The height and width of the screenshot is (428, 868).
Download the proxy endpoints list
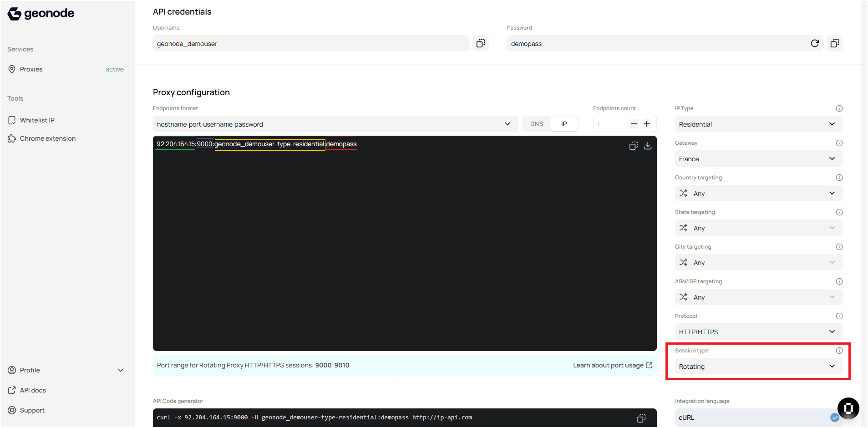tap(648, 146)
